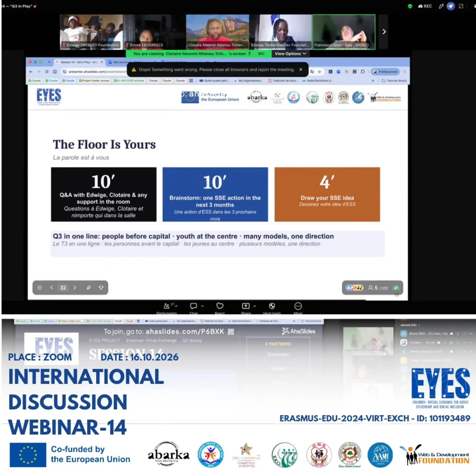Open the browser Extensions puzzle icon
This screenshot has height=476, width=476.
(363, 71)
